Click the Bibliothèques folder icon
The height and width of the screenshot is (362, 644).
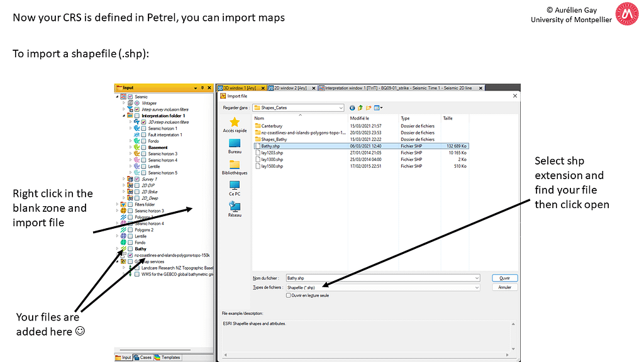(235, 165)
